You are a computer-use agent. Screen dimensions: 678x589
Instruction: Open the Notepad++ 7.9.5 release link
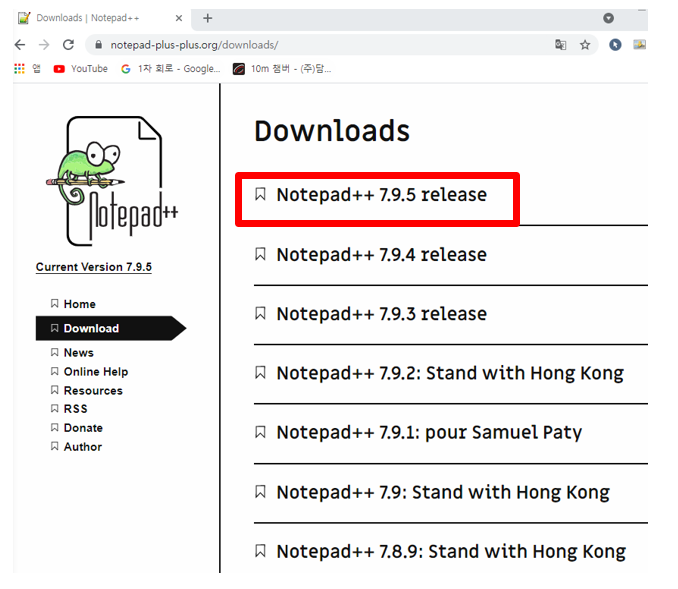382,195
